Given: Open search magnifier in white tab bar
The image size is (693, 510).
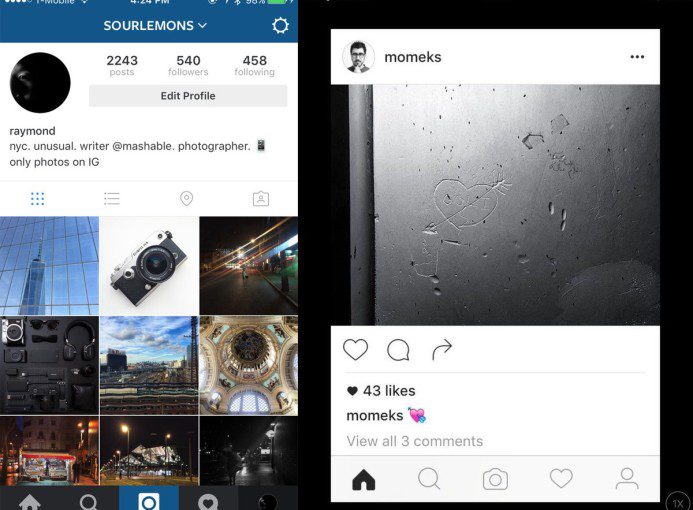Looking at the screenshot, I should coord(429,480).
